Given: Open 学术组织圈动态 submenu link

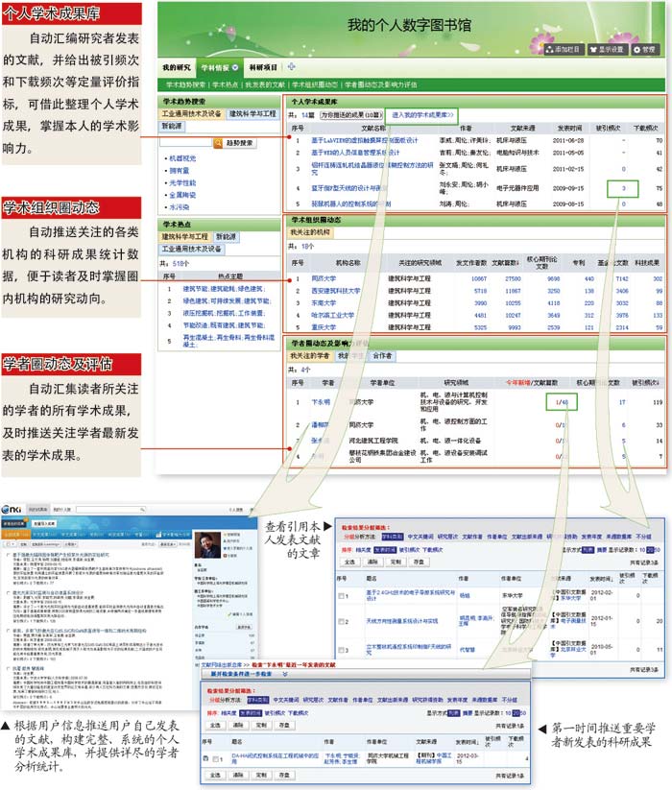Looking at the screenshot, I should click(x=315, y=84).
